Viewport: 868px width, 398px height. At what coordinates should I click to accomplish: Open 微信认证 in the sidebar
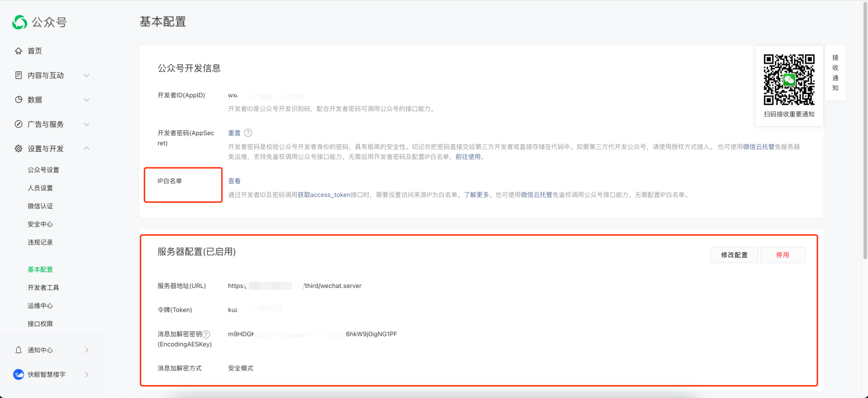pyautogui.click(x=41, y=206)
